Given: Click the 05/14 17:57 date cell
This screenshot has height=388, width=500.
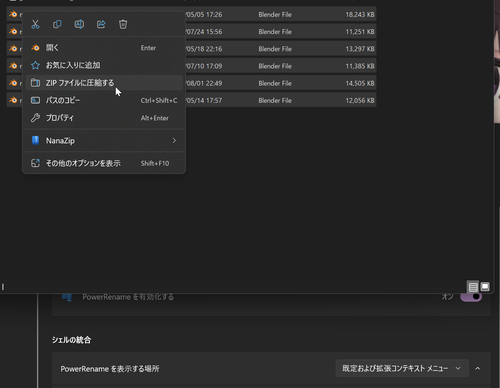Looking at the screenshot, I should pyautogui.click(x=204, y=100).
